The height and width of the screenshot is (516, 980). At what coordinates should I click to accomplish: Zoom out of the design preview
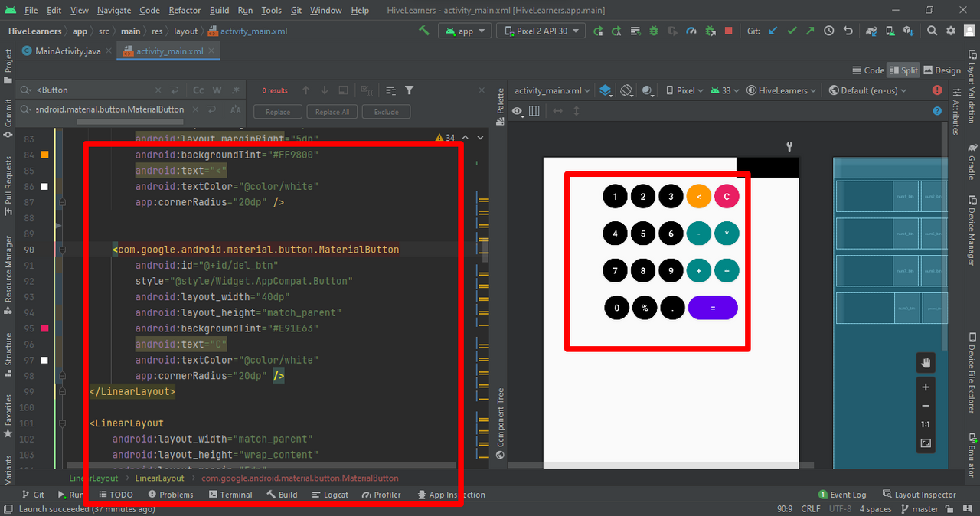926,406
